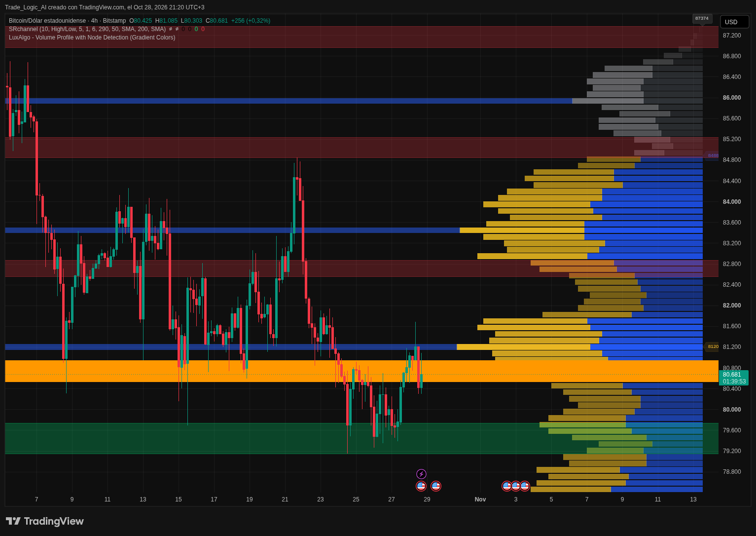Click the TradingView logo
756x536 pixels.
point(45,521)
